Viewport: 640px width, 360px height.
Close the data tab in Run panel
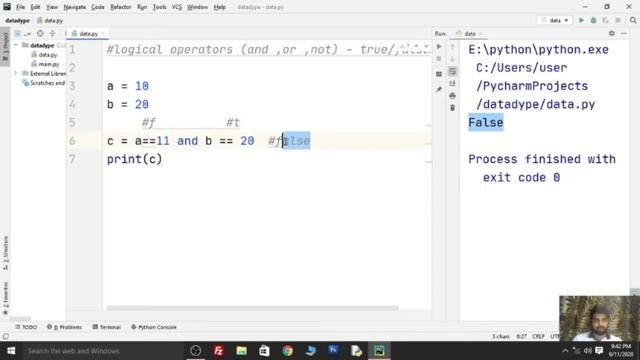tap(481, 33)
